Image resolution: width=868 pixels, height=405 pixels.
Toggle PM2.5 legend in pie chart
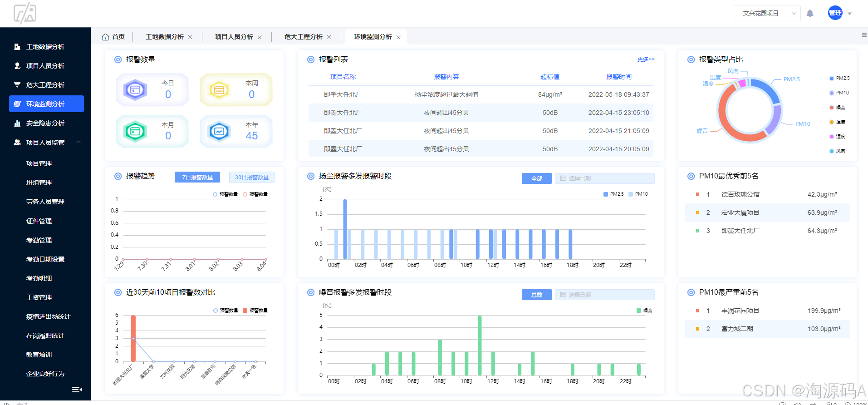pyautogui.click(x=839, y=78)
